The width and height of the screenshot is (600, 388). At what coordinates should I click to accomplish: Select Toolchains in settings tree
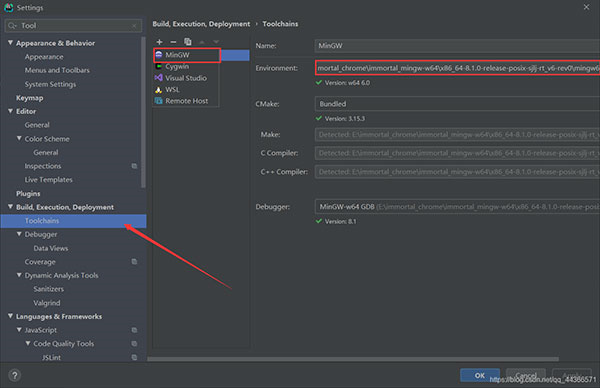tap(73, 221)
